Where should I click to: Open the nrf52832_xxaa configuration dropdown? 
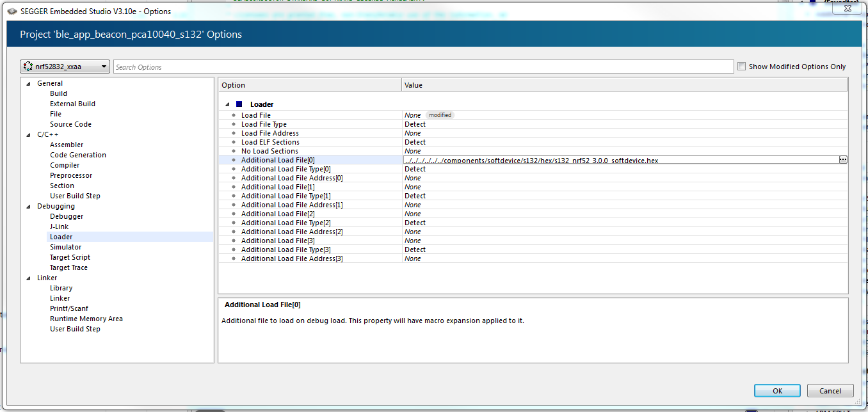[65, 67]
